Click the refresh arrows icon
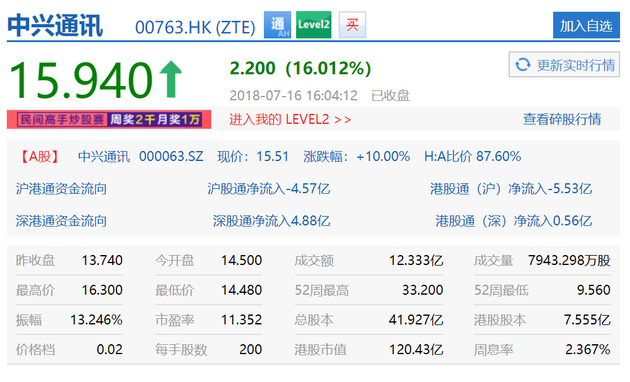The width and height of the screenshot is (630, 382). 523,64
